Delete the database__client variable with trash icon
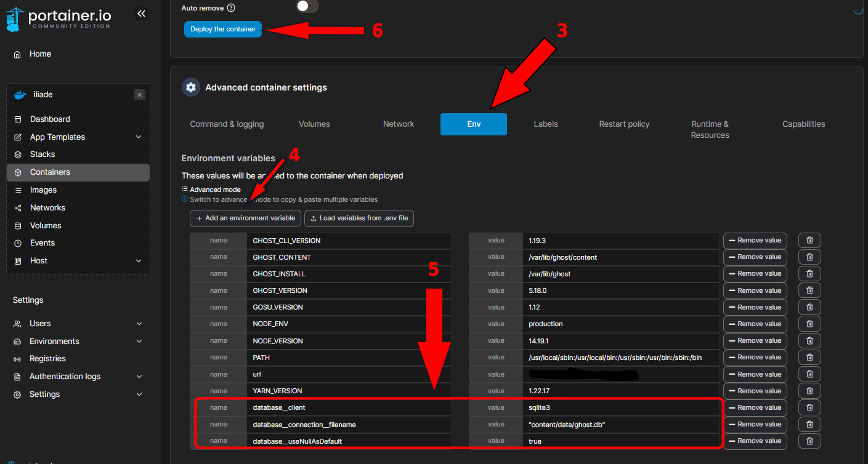868x464 pixels. [809, 407]
